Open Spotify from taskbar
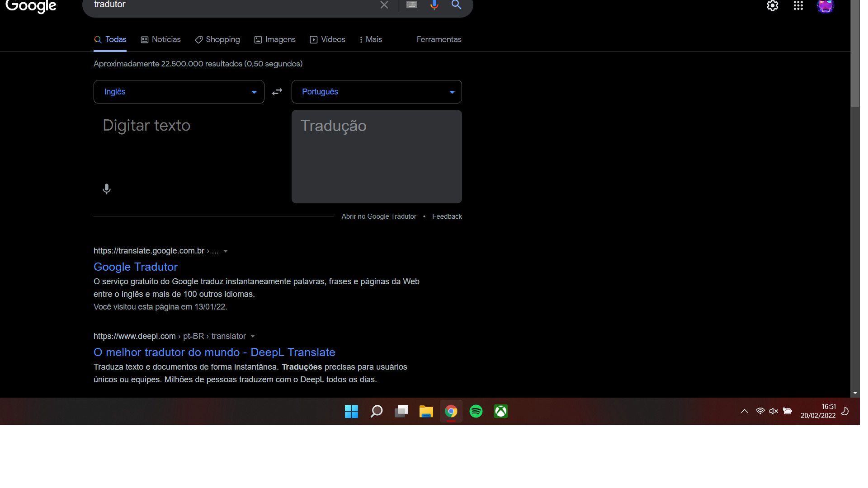Screen dimensions: 868x488 coord(476,411)
